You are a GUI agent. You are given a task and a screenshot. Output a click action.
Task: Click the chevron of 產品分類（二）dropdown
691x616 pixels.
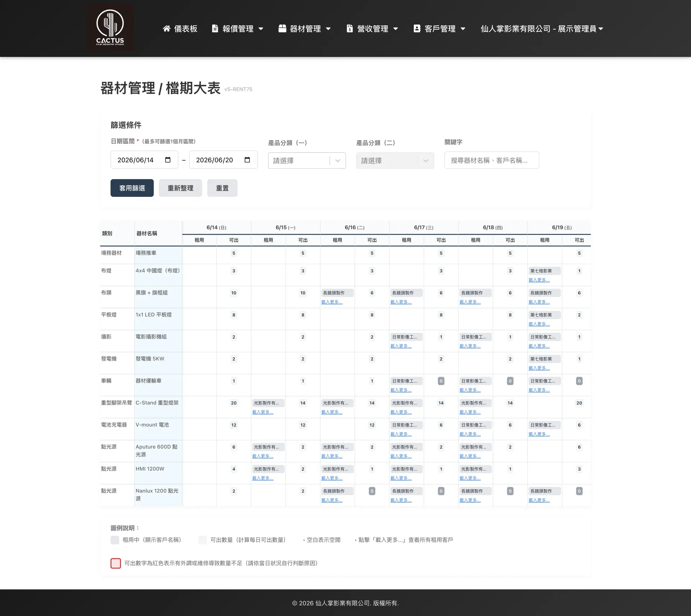coord(426,161)
